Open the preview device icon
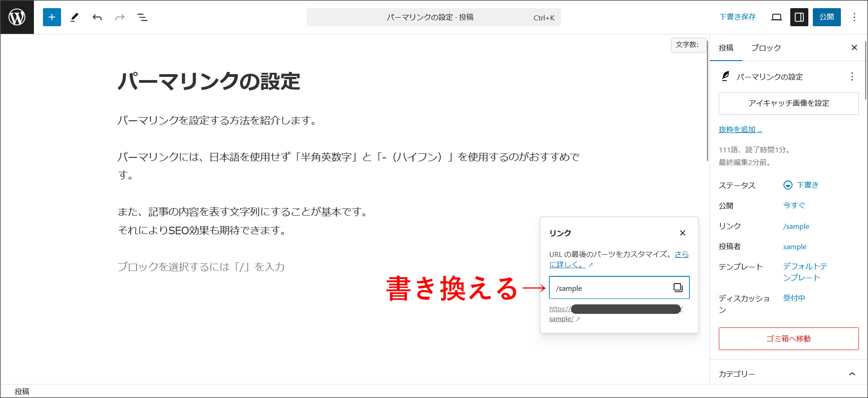This screenshot has height=398, width=868. 777,17
